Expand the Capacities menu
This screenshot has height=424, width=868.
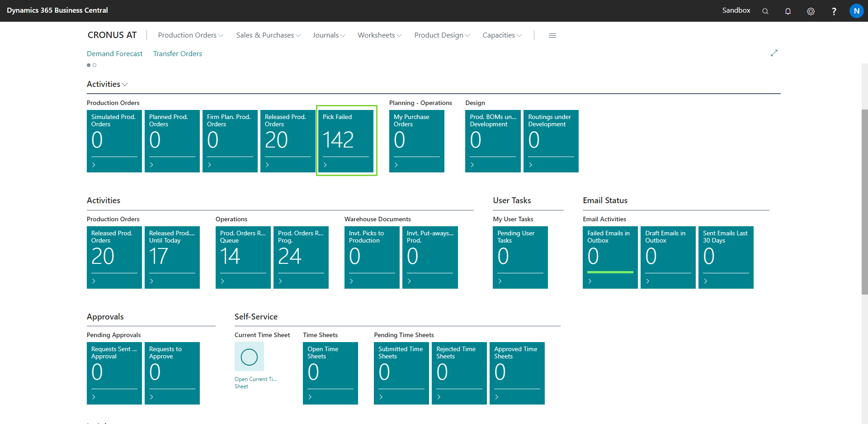[x=502, y=35]
